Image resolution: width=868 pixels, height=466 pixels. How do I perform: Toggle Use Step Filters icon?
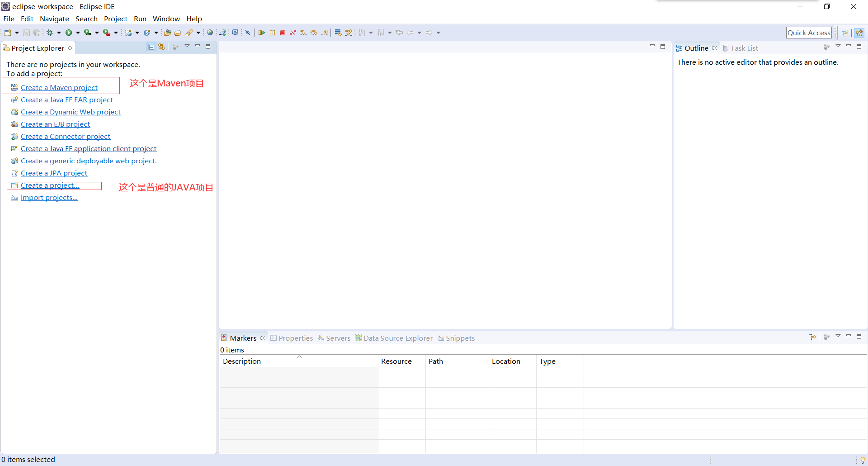coord(349,33)
